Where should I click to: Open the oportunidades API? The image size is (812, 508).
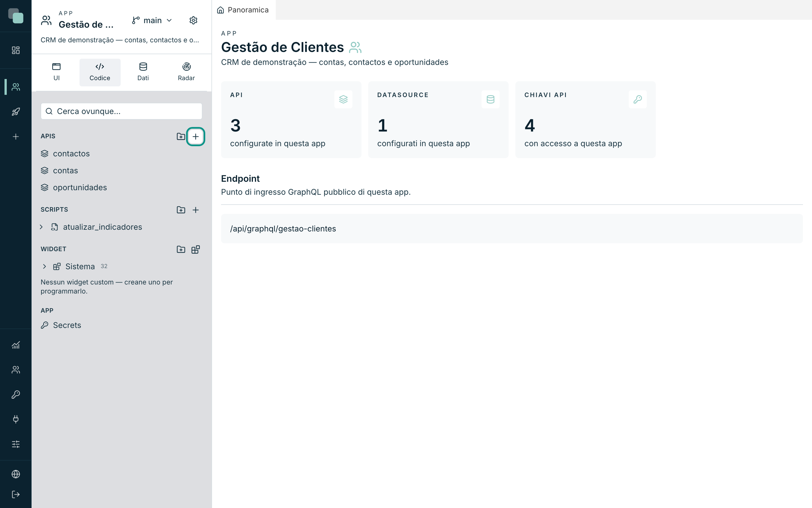pos(122,187)
